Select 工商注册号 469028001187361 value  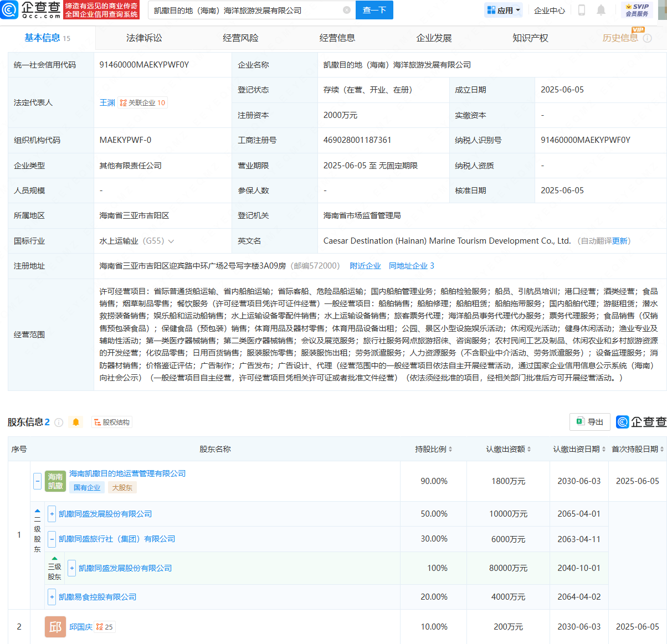coord(357,140)
